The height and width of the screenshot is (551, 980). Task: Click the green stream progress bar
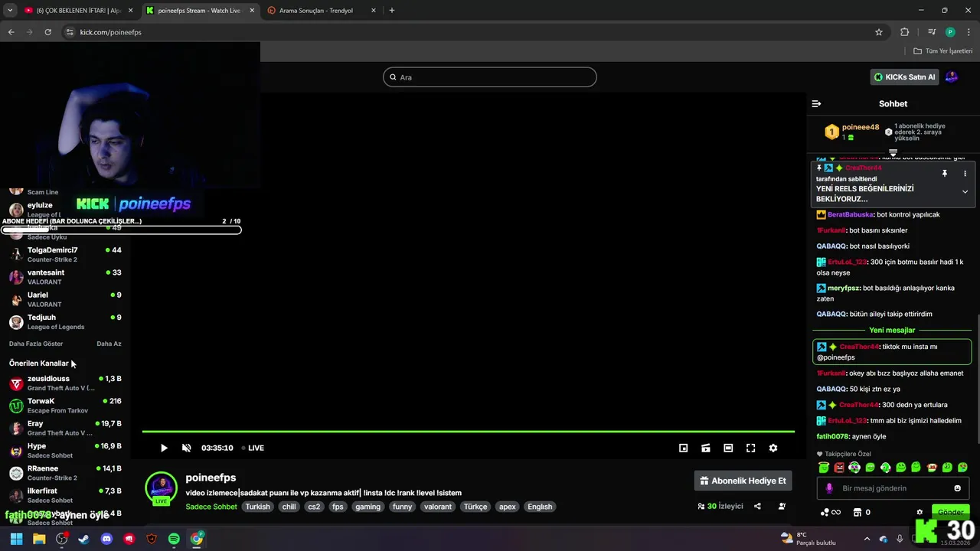click(x=468, y=432)
